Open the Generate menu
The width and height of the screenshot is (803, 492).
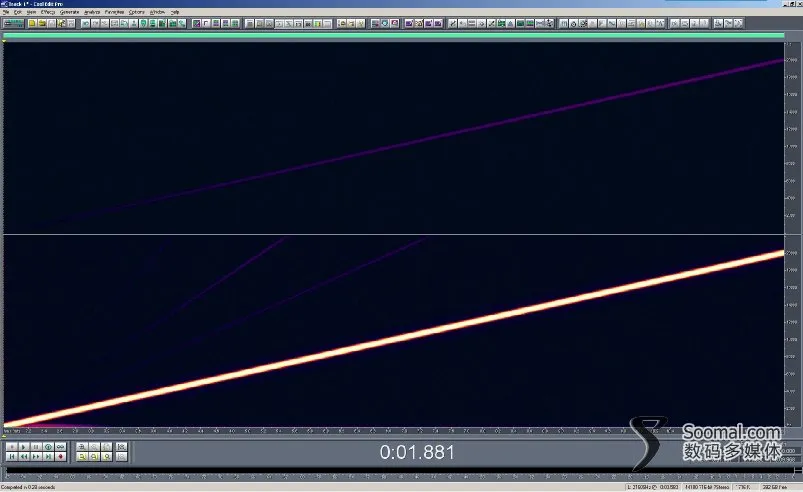point(69,12)
